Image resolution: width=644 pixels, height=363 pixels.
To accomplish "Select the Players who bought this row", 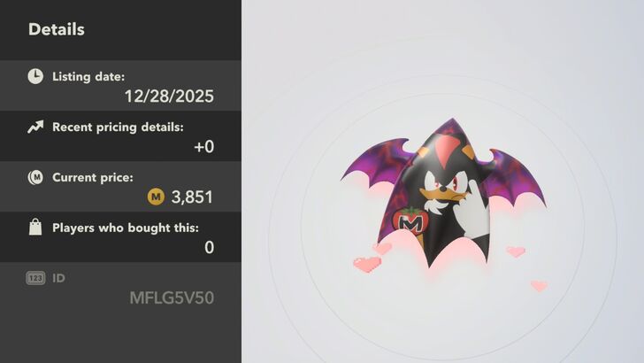I will [120, 237].
